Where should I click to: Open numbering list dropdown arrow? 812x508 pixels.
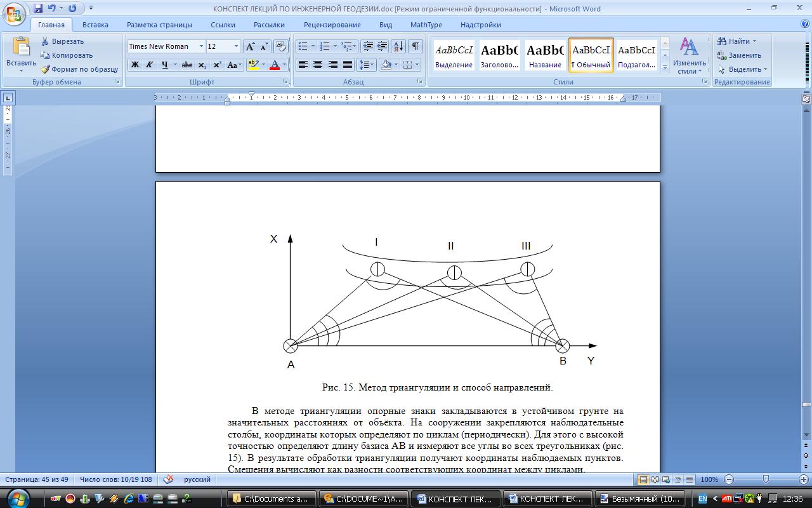(335, 46)
